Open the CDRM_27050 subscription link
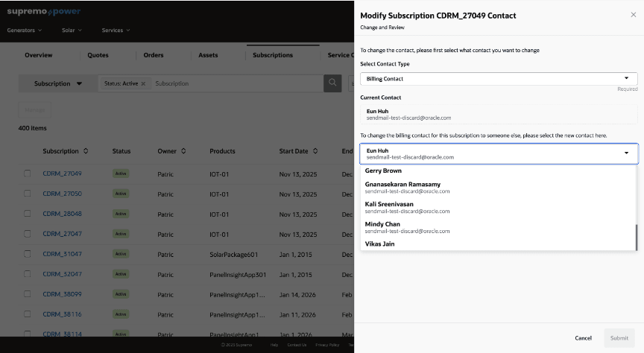Screen dimensions: 644x353 click(62, 194)
